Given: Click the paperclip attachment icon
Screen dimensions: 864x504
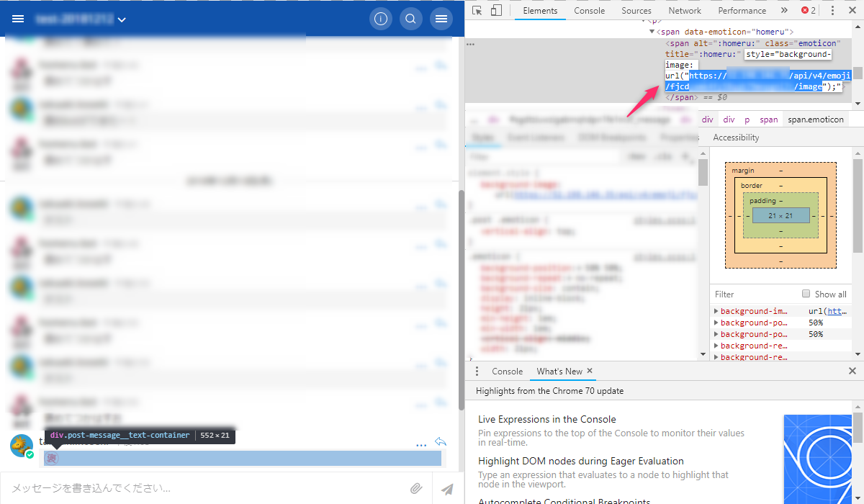Looking at the screenshot, I should pos(416,488).
